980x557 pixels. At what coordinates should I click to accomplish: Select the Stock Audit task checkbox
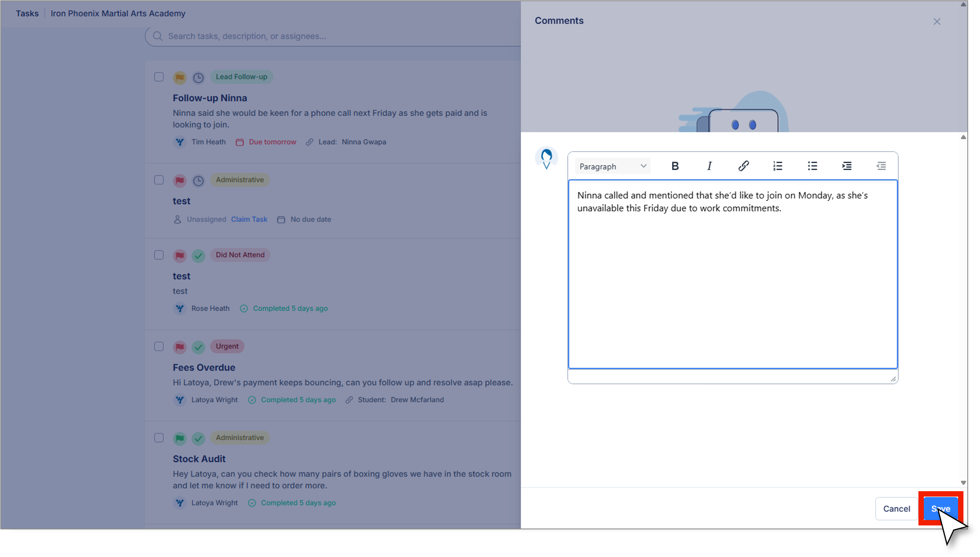coord(159,438)
